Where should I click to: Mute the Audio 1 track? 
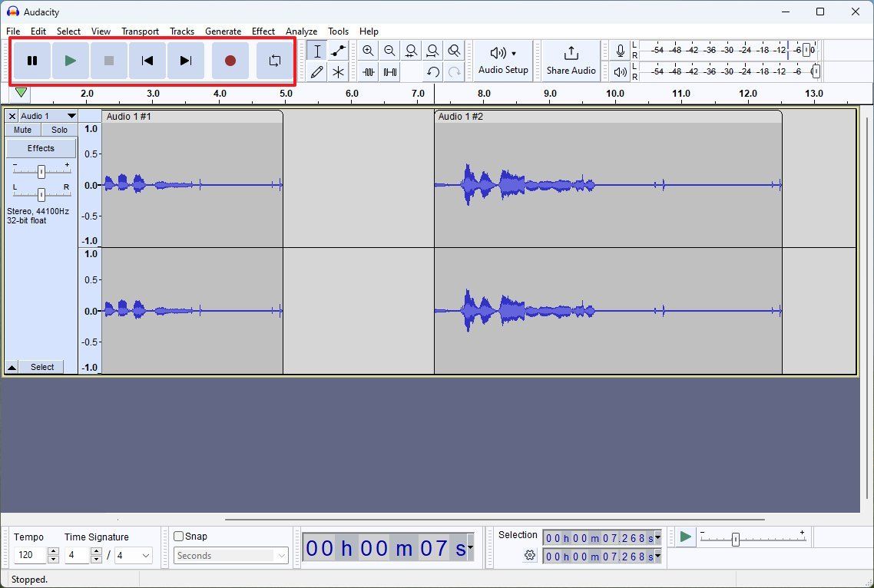22,130
